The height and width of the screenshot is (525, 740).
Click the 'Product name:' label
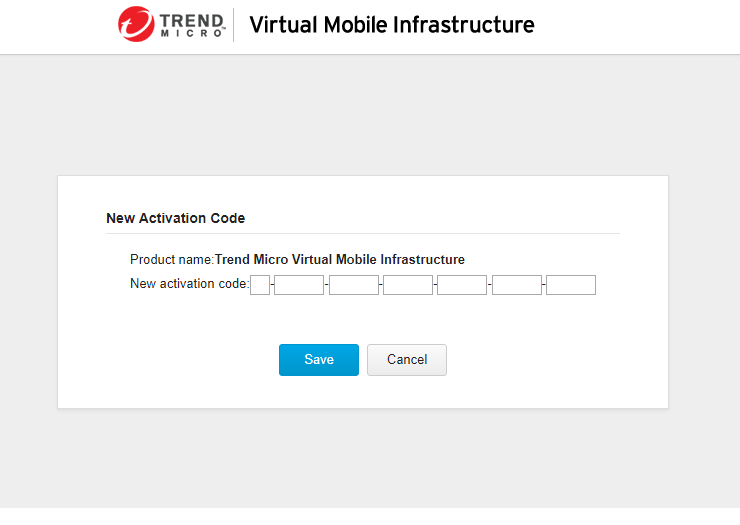point(172,260)
